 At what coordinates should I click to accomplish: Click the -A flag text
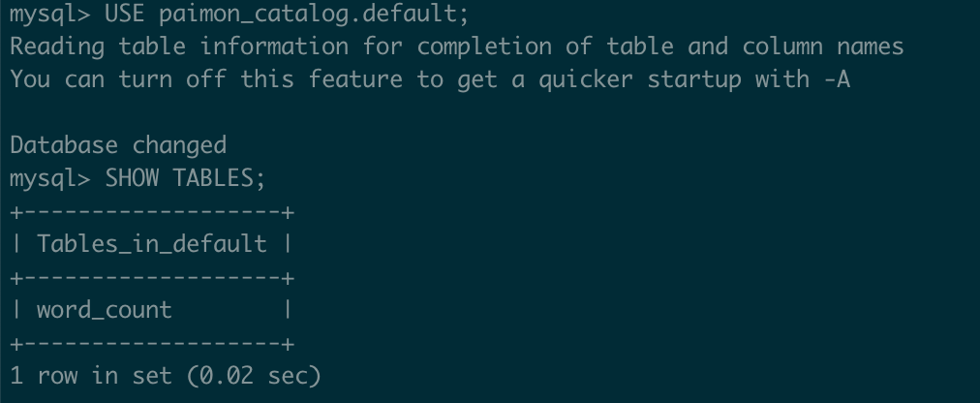coord(836,79)
